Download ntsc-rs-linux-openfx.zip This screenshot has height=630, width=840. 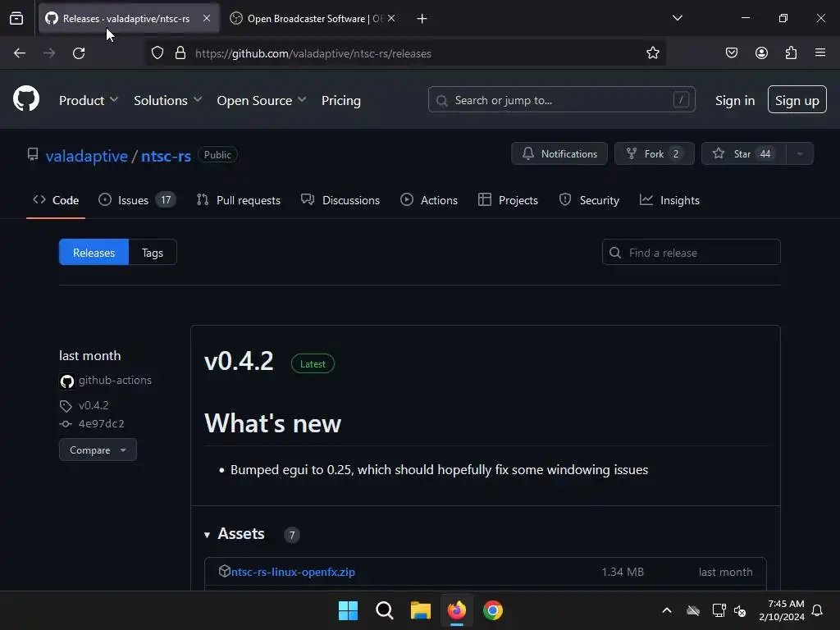click(x=293, y=572)
